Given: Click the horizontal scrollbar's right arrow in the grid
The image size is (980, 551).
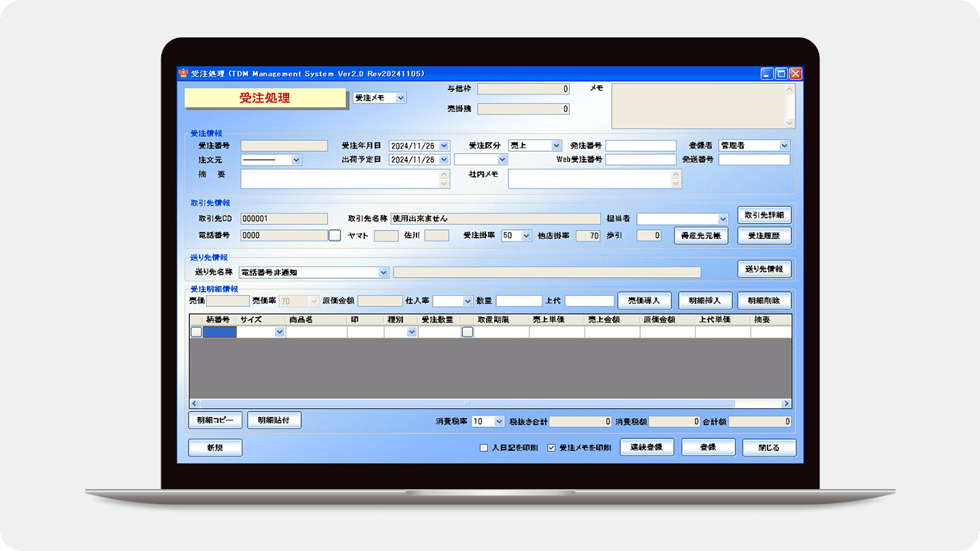Looking at the screenshot, I should [x=787, y=403].
